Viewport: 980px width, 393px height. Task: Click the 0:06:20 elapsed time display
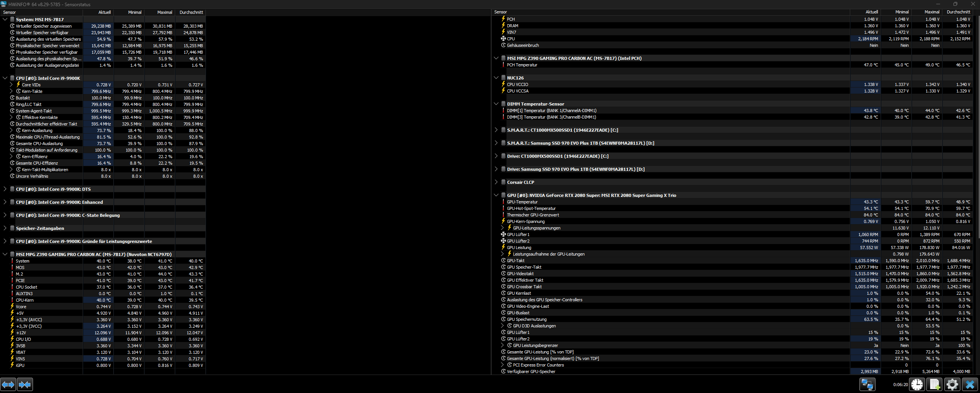pos(901,384)
